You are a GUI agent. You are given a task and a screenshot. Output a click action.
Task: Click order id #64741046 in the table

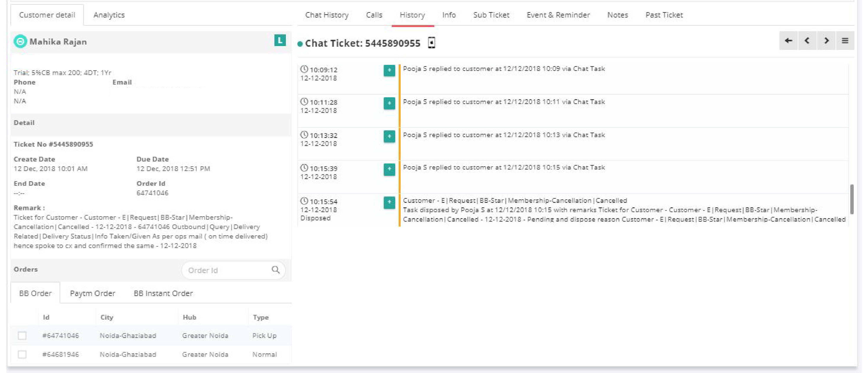point(60,336)
